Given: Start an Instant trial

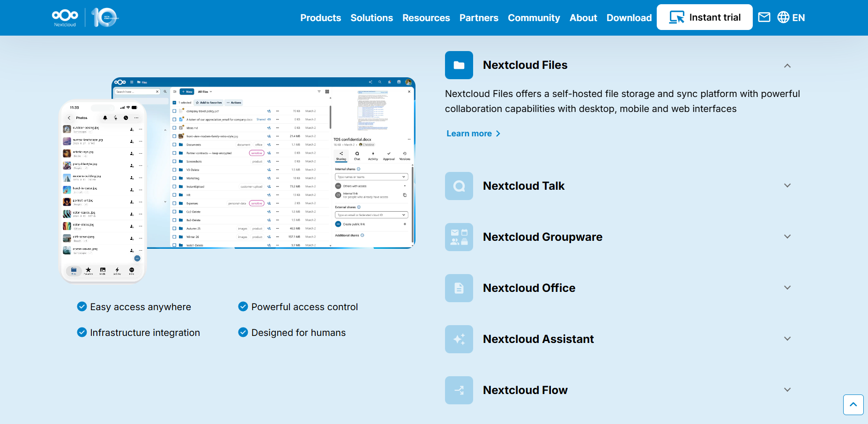Looking at the screenshot, I should 705,17.
